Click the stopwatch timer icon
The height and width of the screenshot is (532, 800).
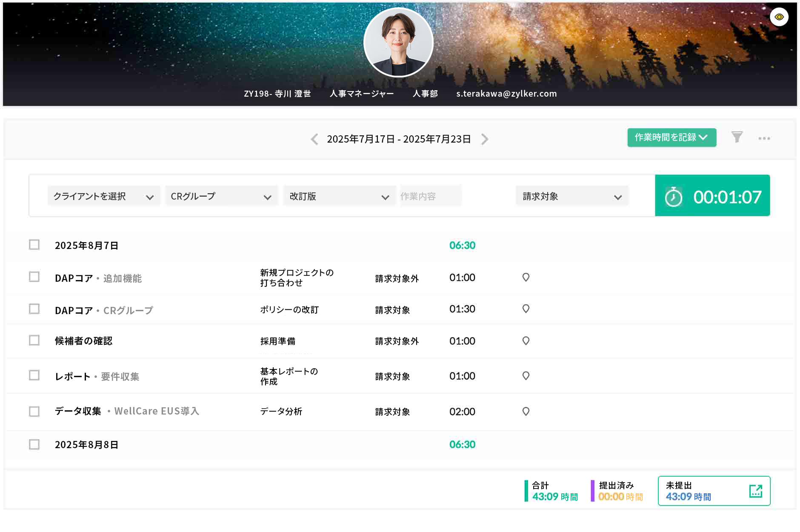tap(673, 197)
